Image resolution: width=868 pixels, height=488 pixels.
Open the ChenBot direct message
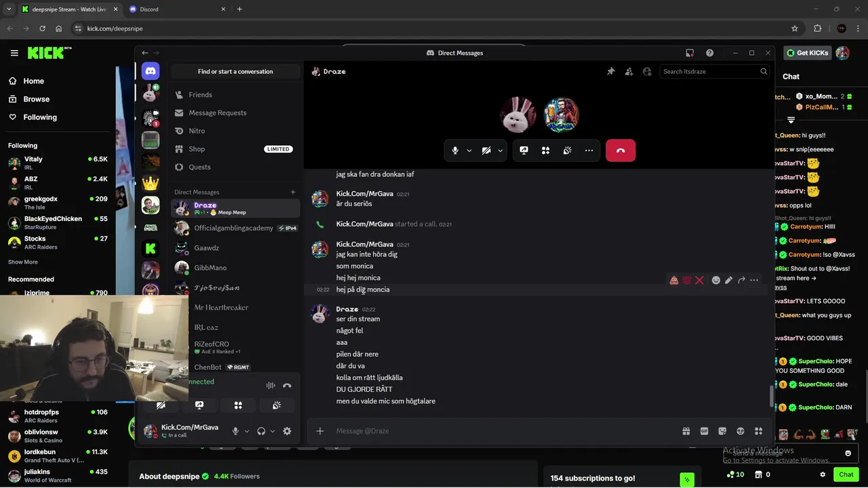235,367
